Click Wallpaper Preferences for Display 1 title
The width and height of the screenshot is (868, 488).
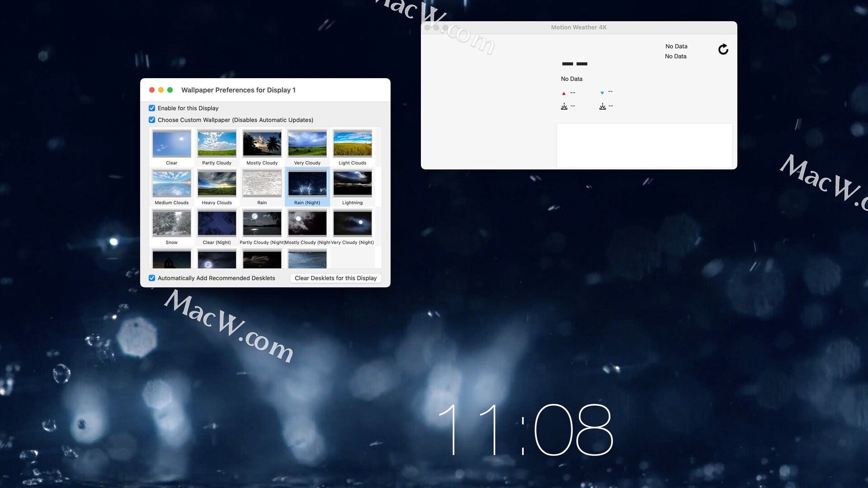tap(238, 90)
